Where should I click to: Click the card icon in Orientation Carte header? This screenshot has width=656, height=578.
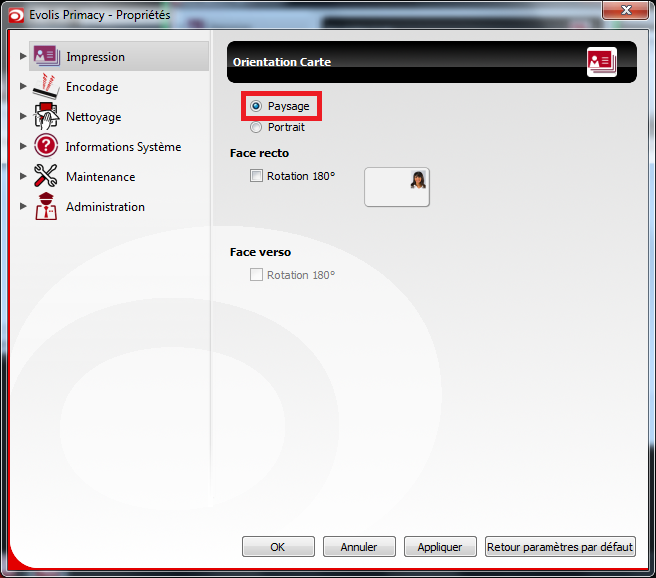click(602, 62)
